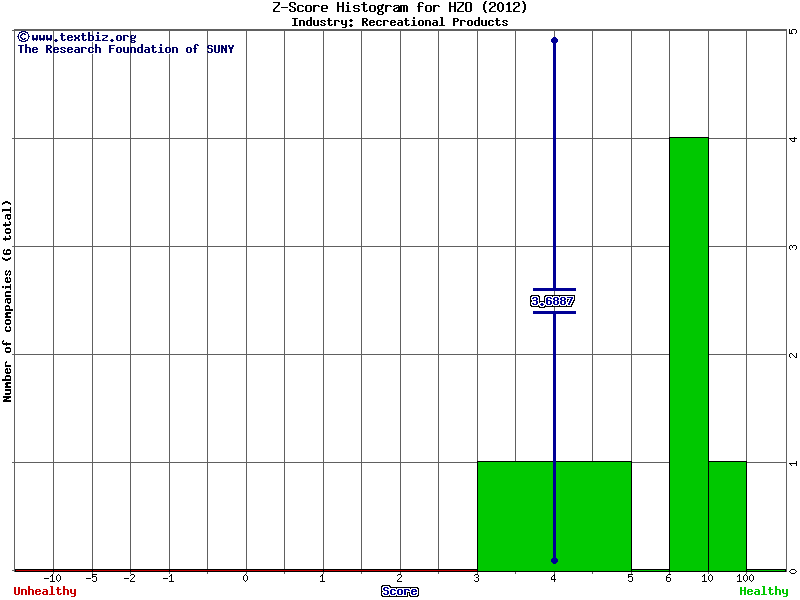
Task: Click the red 'Unhealthy' label
Action: click(45, 591)
